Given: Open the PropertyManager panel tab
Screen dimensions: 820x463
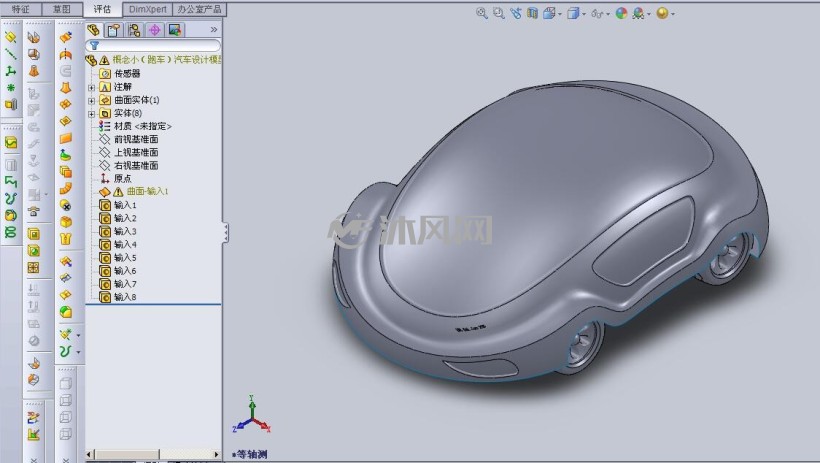Looking at the screenshot, I should (113, 30).
